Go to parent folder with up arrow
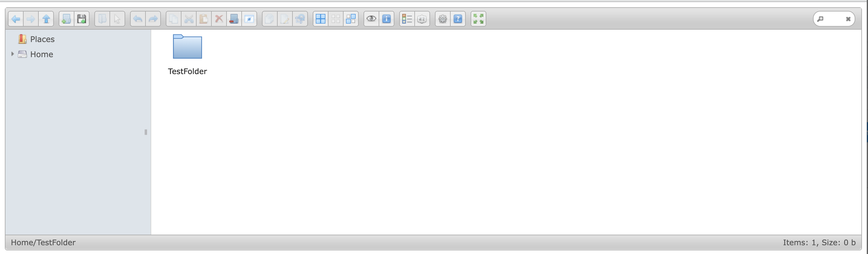Viewport: 868px width, 254px height. click(x=46, y=19)
